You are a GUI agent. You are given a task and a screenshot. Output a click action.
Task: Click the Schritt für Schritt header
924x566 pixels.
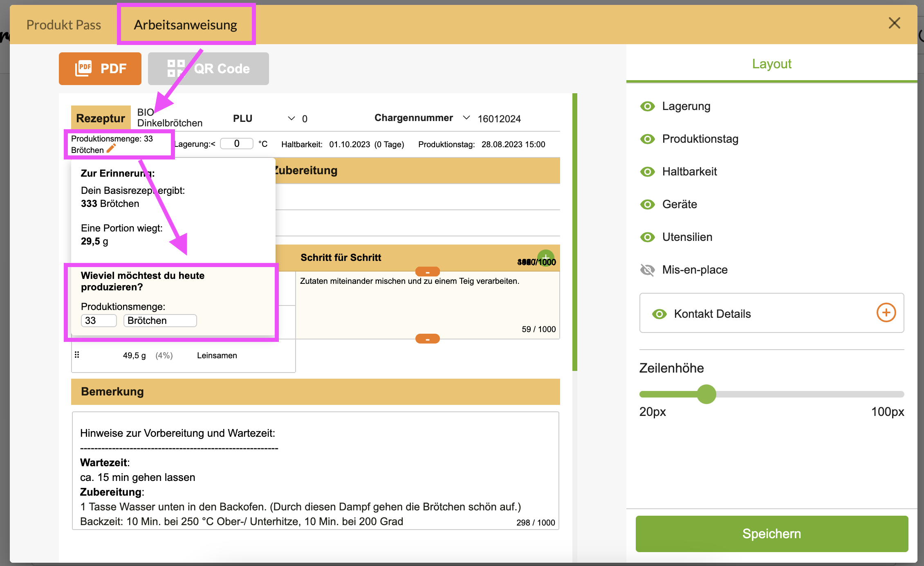tap(341, 258)
